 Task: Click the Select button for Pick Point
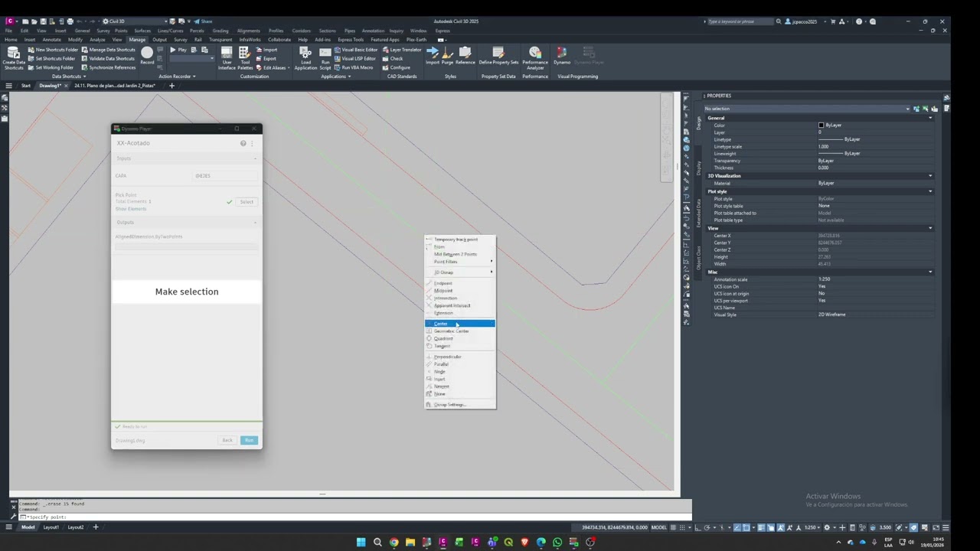coord(247,202)
